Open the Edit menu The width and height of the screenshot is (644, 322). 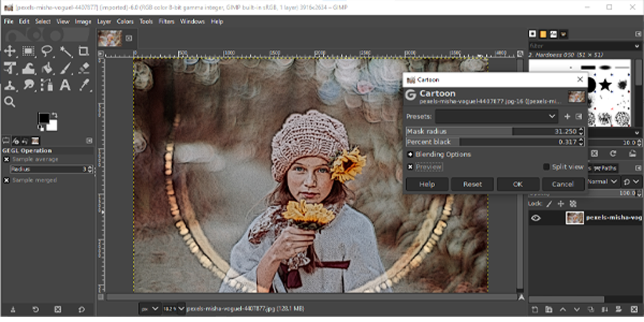pyautogui.click(x=24, y=21)
